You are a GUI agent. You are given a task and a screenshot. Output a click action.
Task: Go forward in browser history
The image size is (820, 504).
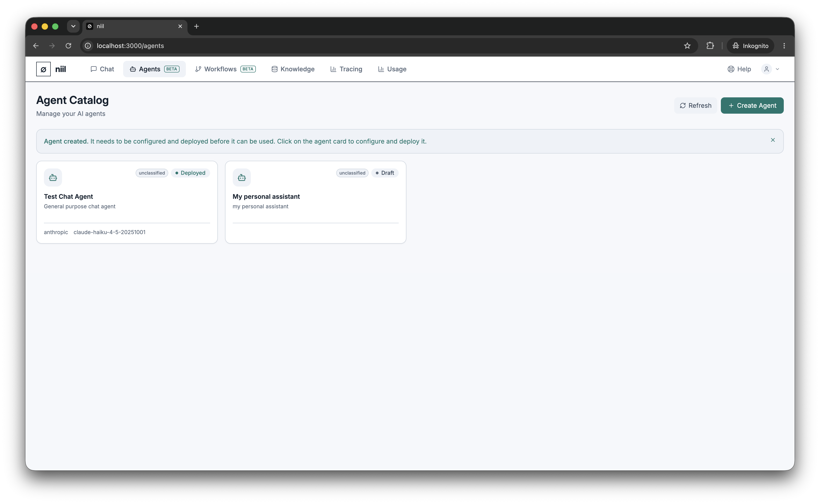[x=52, y=46]
